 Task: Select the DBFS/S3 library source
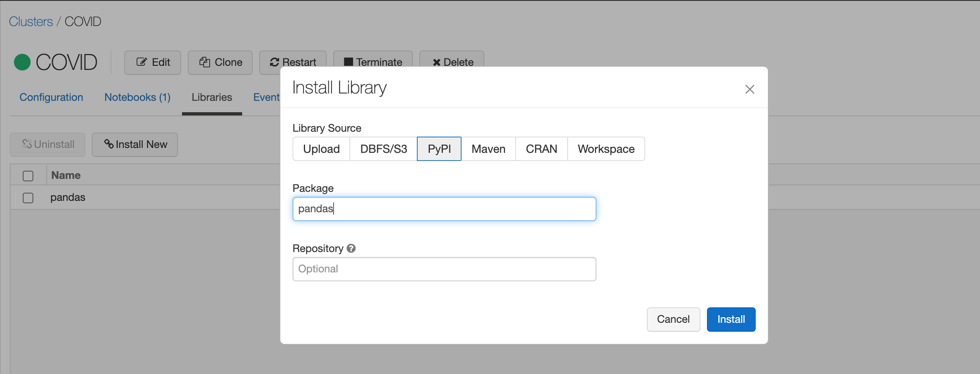point(384,149)
